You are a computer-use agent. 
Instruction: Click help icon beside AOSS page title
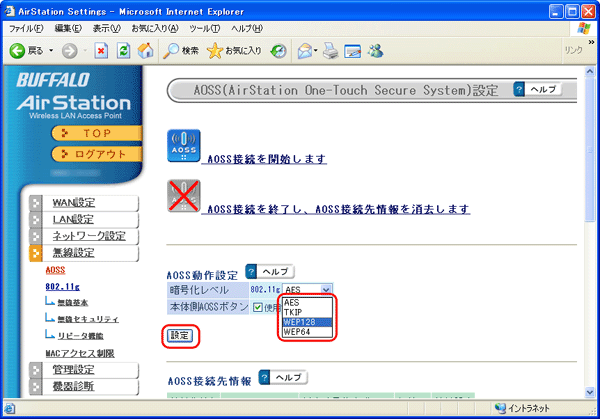[x=519, y=90]
